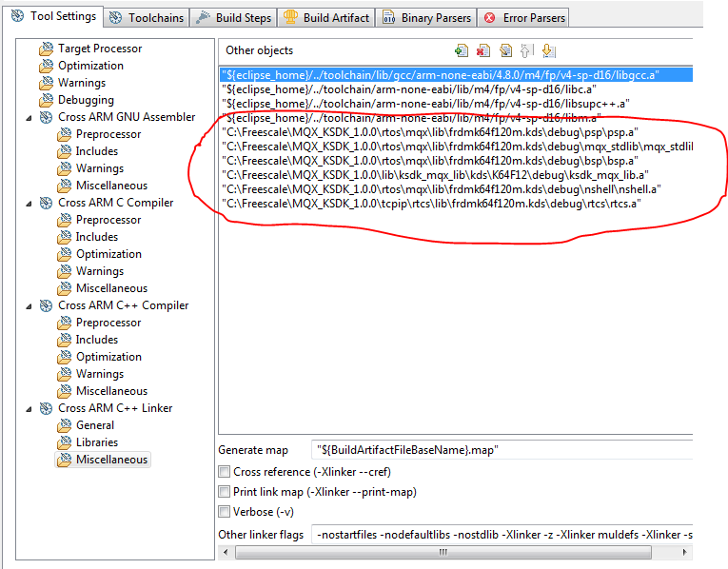
Task: Open Includes under Cross ARM C Compiler
Action: point(88,237)
